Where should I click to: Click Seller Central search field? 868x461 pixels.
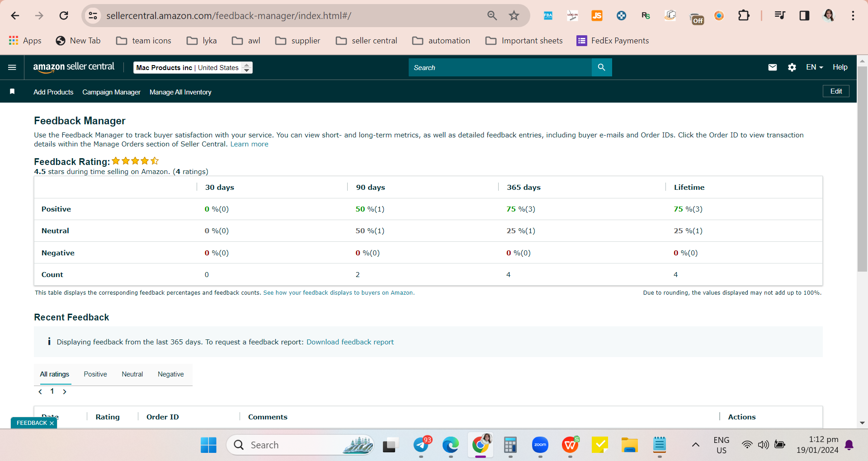click(x=500, y=67)
